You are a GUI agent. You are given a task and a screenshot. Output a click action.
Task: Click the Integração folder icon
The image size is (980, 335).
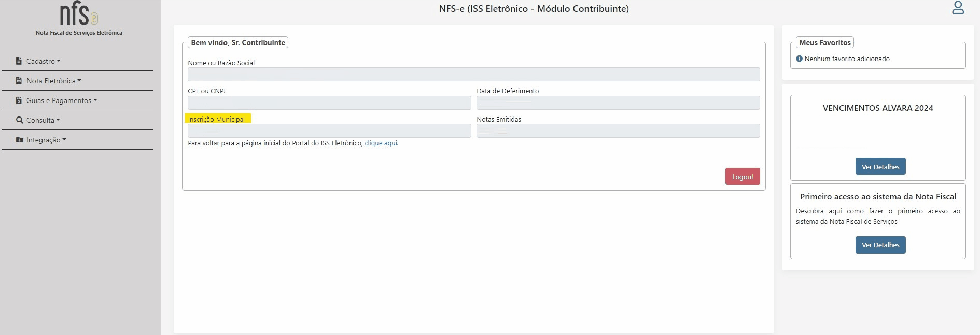point(20,140)
